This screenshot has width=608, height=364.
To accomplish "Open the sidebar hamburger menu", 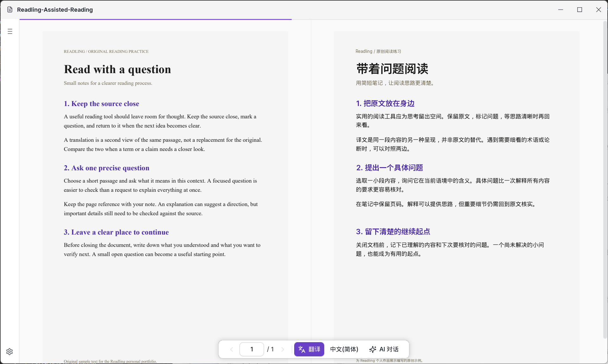I will click(x=10, y=31).
